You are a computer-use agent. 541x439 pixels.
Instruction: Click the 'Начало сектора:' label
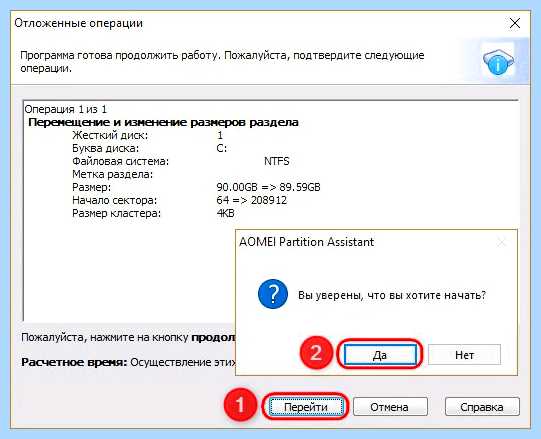115,200
